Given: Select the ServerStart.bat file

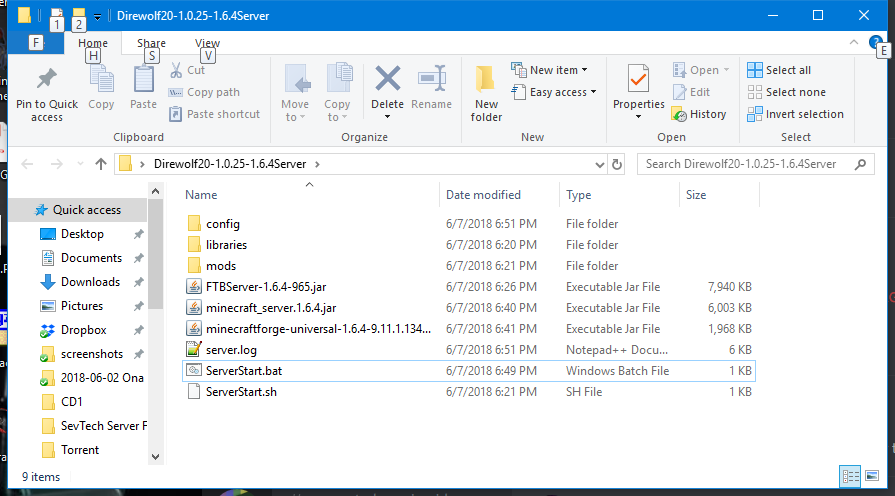Looking at the screenshot, I should (242, 370).
